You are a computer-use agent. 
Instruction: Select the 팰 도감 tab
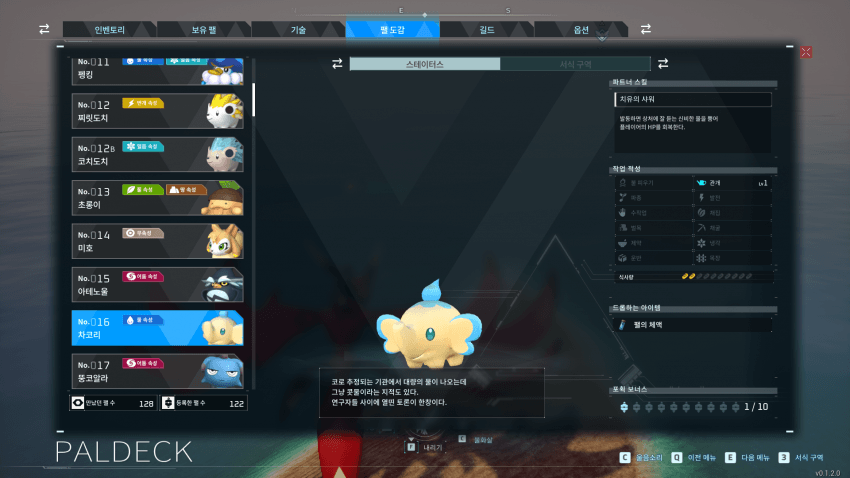point(392,30)
